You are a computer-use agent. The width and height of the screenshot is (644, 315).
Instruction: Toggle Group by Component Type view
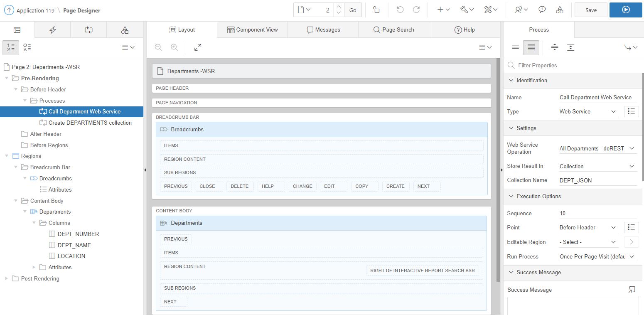point(27,48)
